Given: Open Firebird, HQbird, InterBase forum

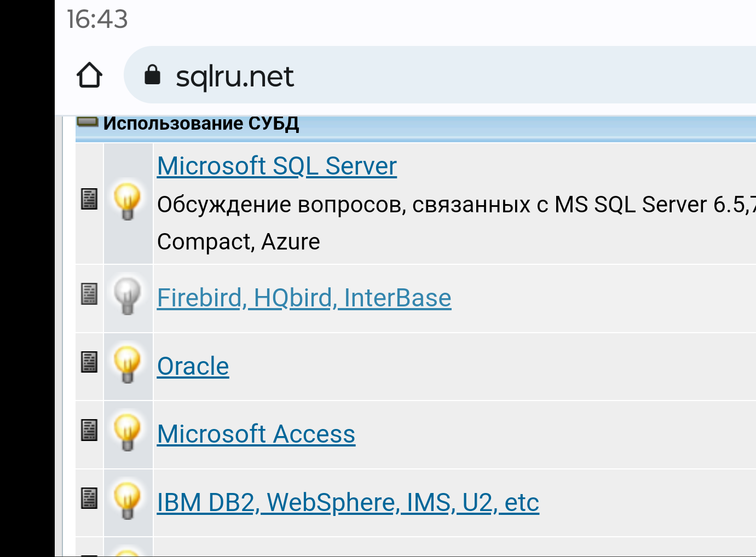Looking at the screenshot, I should [x=304, y=298].
